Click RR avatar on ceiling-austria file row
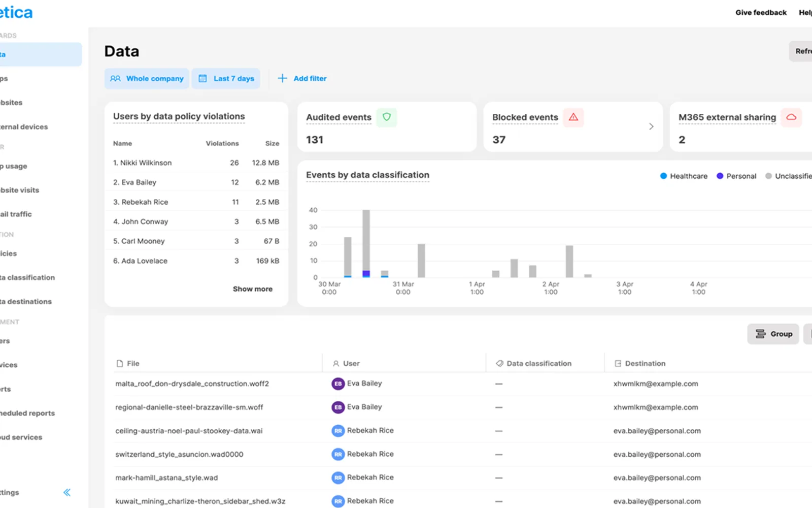This screenshot has width=812, height=508. [338, 431]
